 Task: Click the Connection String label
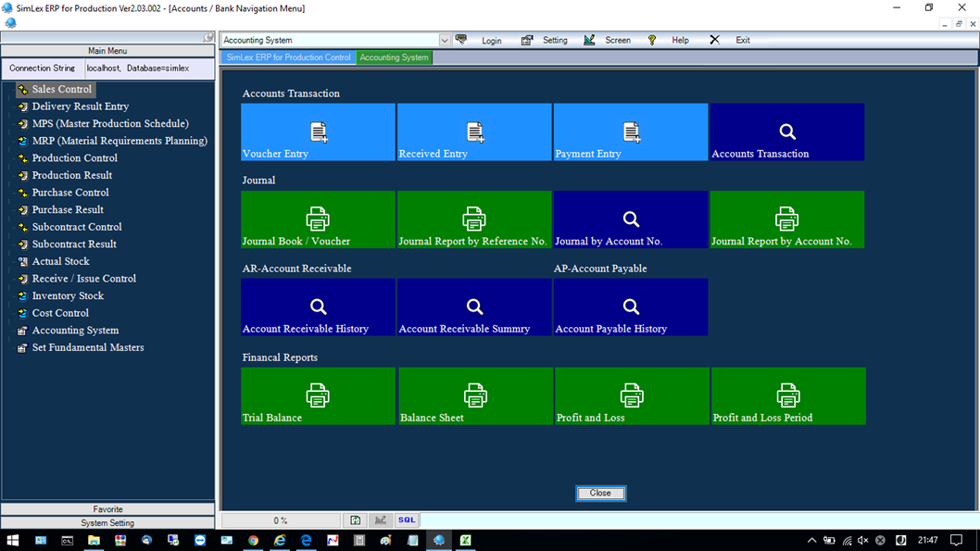[x=42, y=69]
